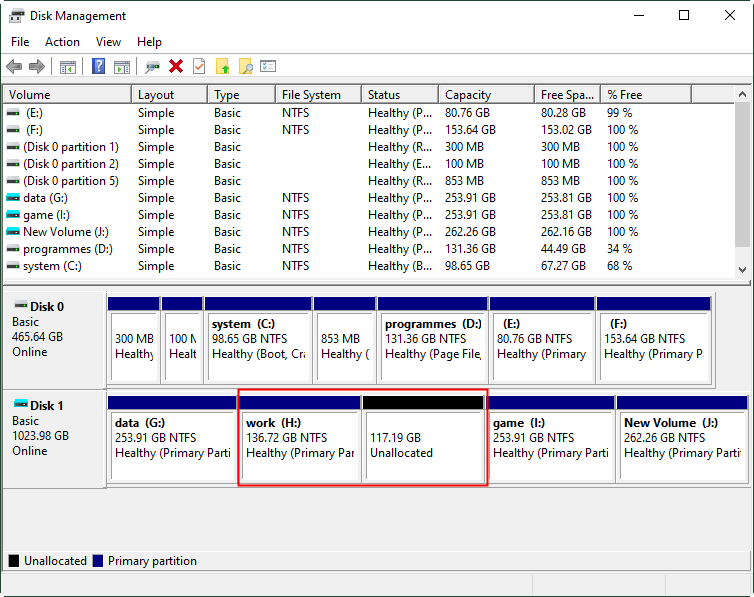Sort by % Free column header

[x=647, y=95]
